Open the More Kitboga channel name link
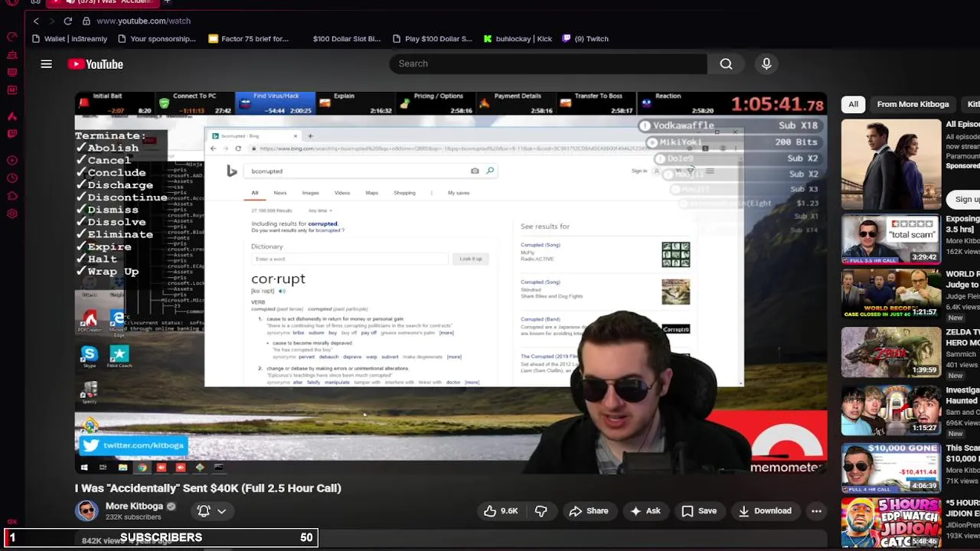This screenshot has width=980, height=551. [x=134, y=506]
